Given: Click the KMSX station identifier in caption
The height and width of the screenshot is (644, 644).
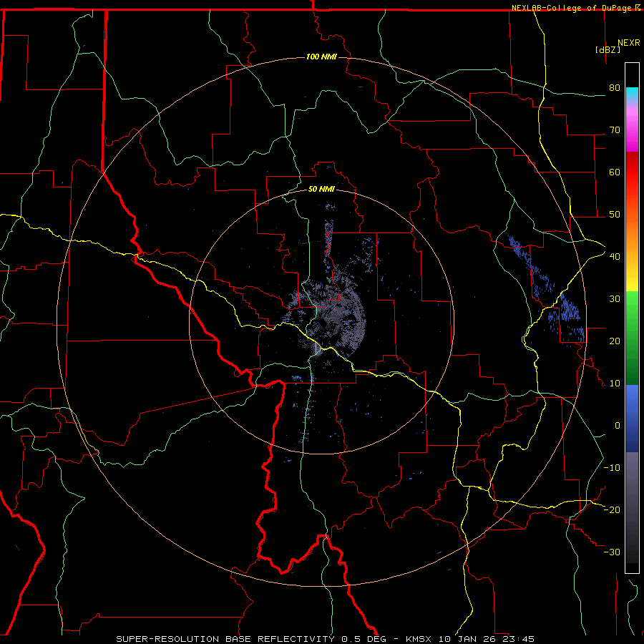Looking at the screenshot, I should tap(420, 639).
